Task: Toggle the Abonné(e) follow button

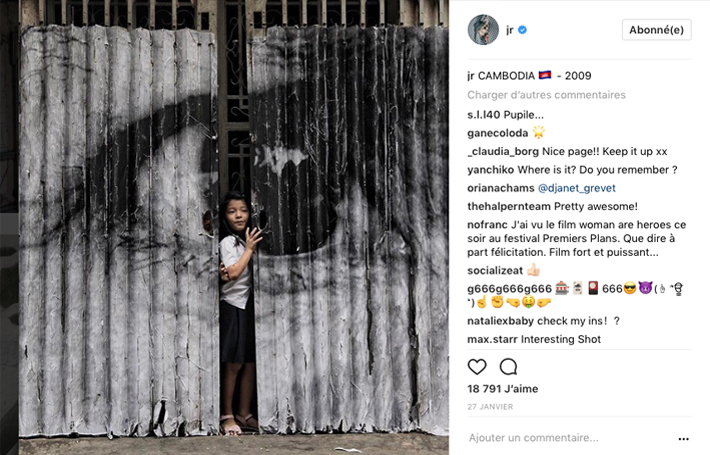Action: (x=657, y=30)
